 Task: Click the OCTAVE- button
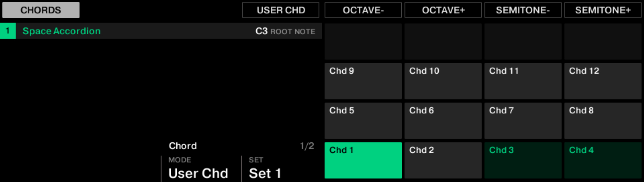363,10
